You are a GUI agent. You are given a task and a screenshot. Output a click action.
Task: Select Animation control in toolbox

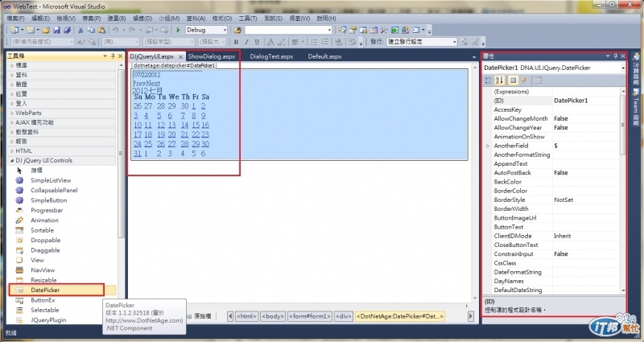(x=44, y=220)
